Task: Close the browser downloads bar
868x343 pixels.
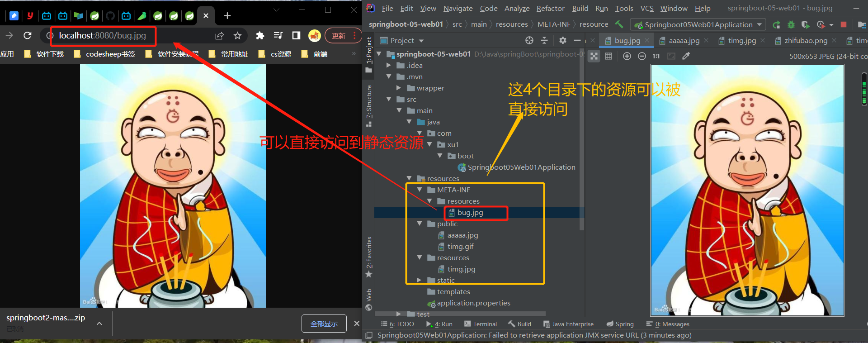Action: pyautogui.click(x=356, y=324)
